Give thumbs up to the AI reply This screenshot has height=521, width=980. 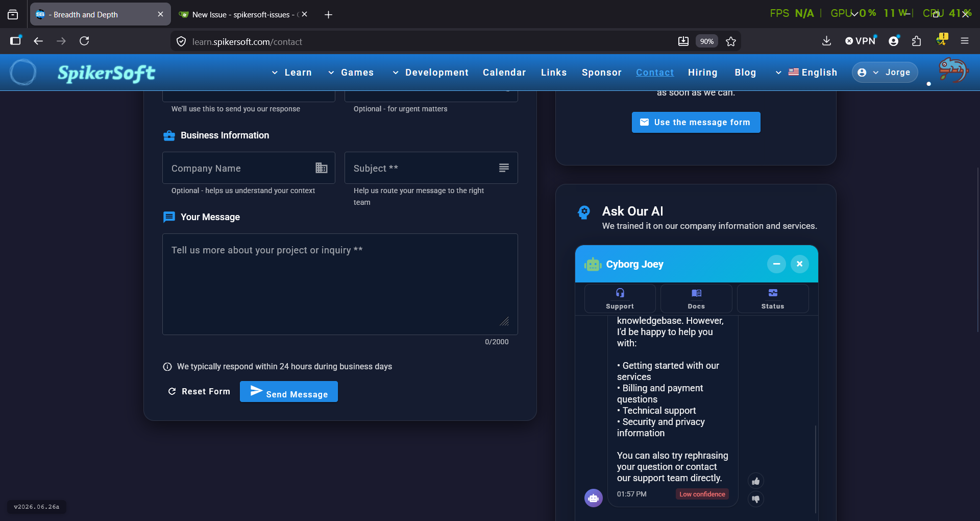click(756, 481)
